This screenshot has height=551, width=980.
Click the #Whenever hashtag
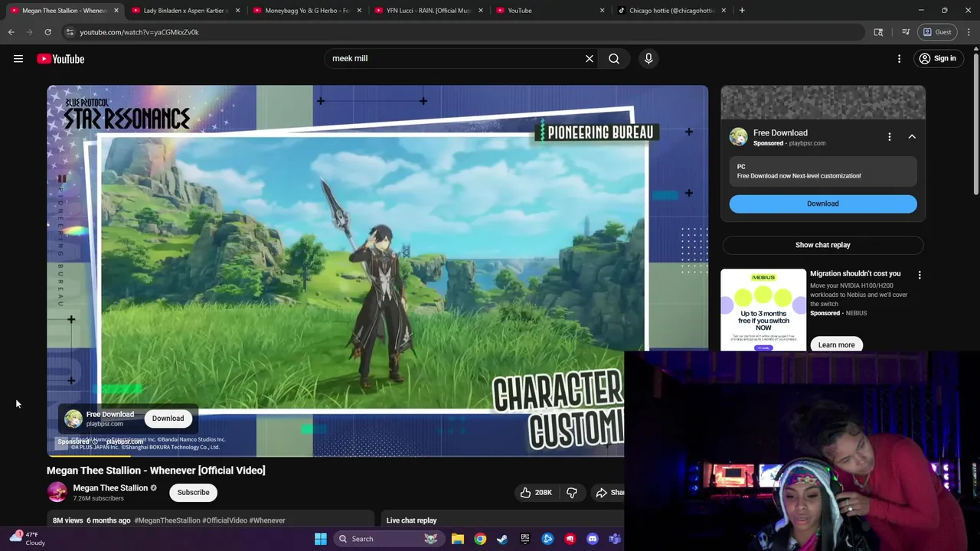[x=266, y=520]
